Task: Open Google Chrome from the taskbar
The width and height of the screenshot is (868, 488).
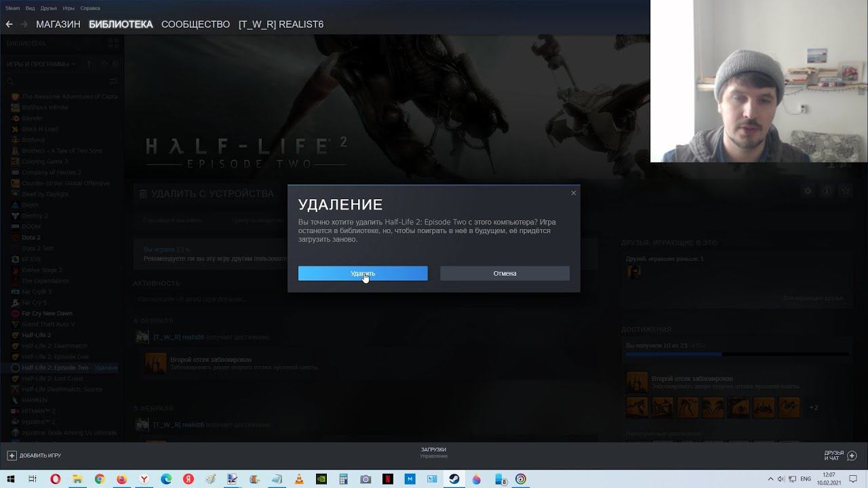Action: pos(100,479)
